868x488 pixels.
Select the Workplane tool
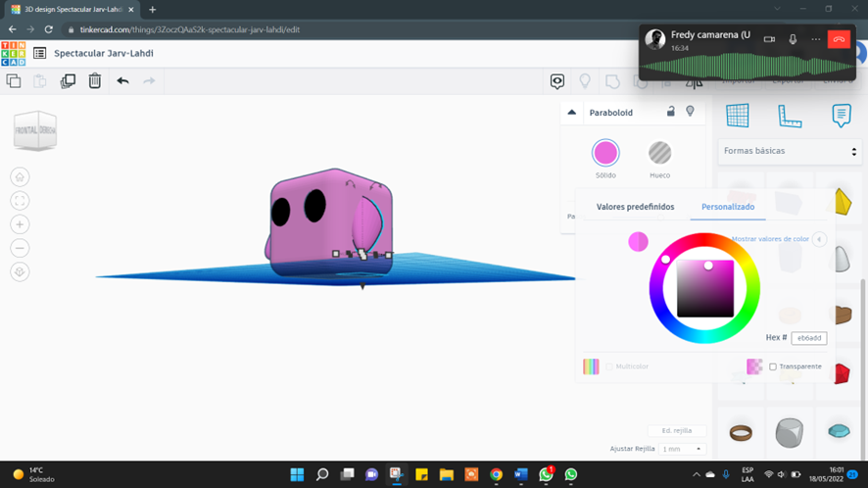tap(738, 116)
